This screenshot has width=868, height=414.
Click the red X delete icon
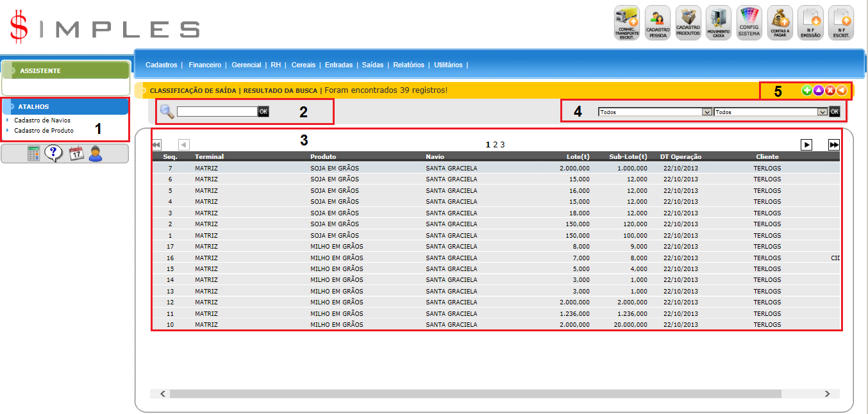tap(830, 91)
